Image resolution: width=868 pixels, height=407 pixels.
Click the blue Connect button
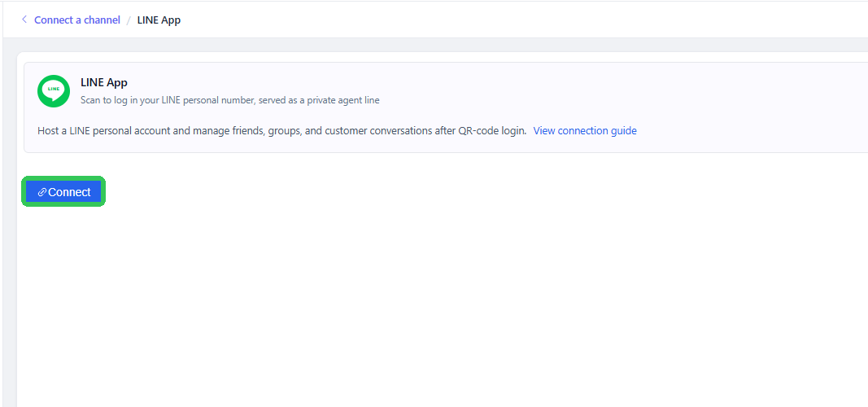point(63,191)
